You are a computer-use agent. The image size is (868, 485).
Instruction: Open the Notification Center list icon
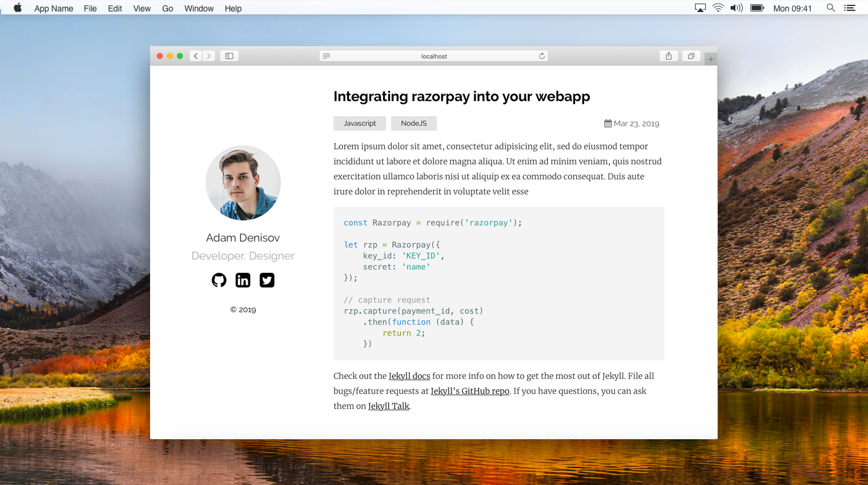click(x=849, y=8)
